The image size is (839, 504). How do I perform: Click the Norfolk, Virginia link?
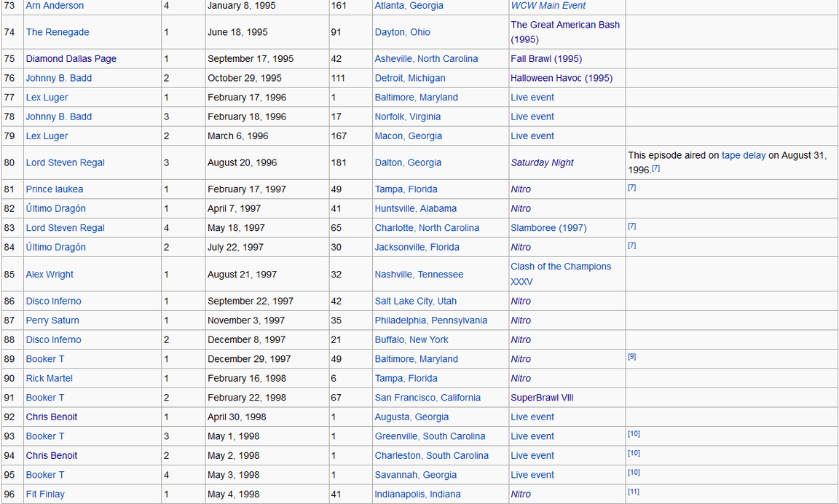[x=408, y=117]
